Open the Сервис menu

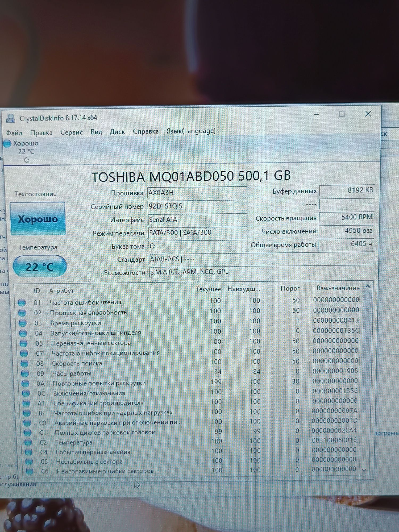click(72, 132)
